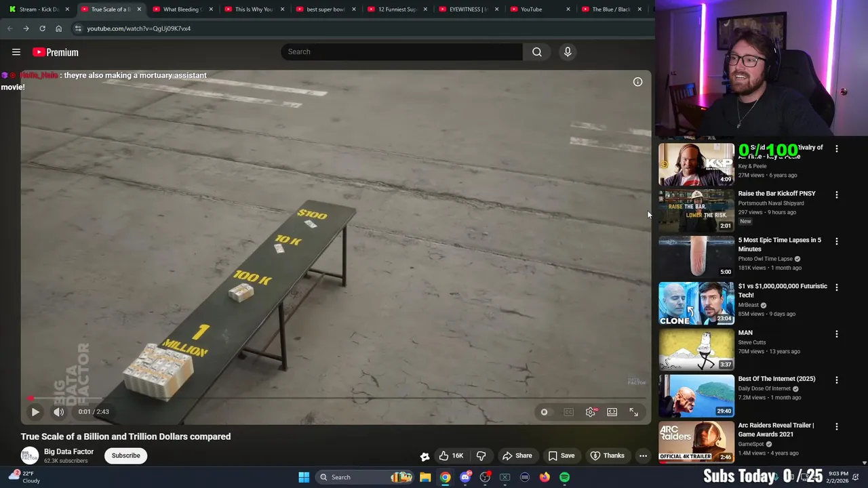
Task: Save the video to a playlist
Action: pos(561,455)
